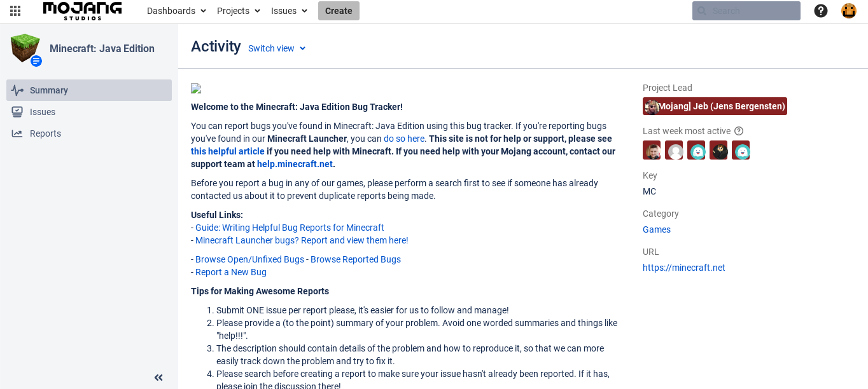Click the Mojang Studios logo
This screenshot has height=389, width=868.
[82, 10]
